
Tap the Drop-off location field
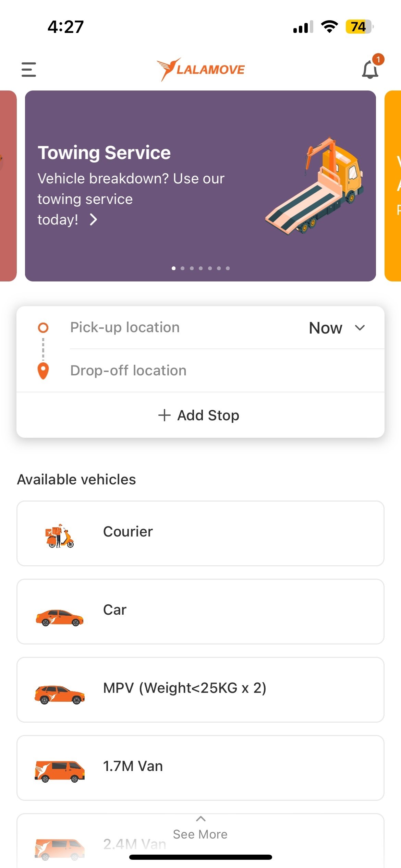coord(226,371)
